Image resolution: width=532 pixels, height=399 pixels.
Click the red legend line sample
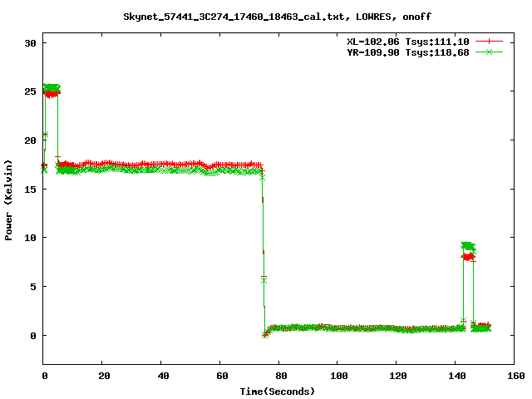(489, 42)
